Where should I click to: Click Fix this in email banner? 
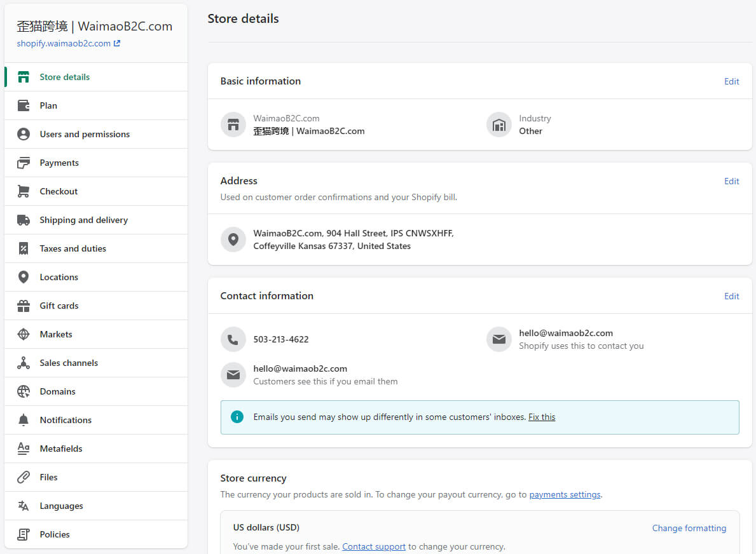[542, 417]
